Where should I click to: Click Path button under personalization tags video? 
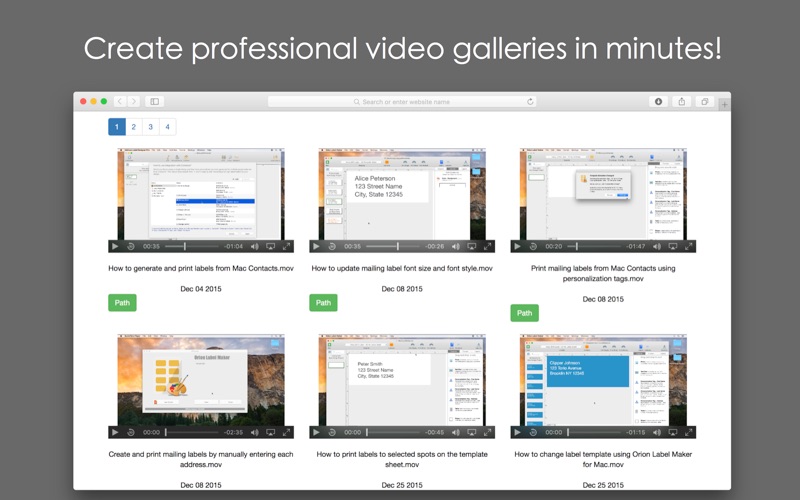pos(524,313)
